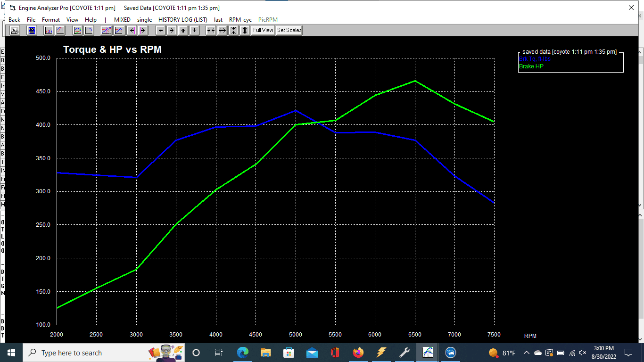Shift the graph up with the up arrow
Viewport: 644px width, 362px height.
tap(183, 30)
